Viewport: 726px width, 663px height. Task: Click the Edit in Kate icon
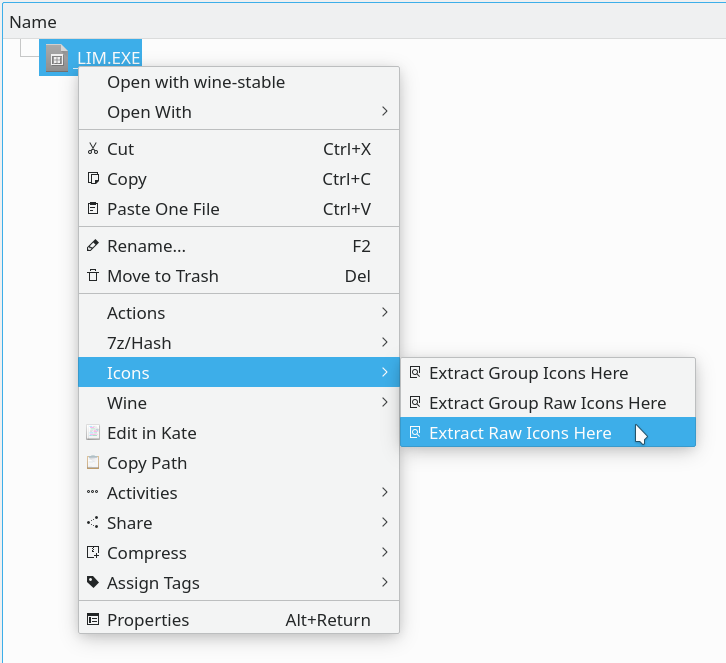[x=93, y=432]
